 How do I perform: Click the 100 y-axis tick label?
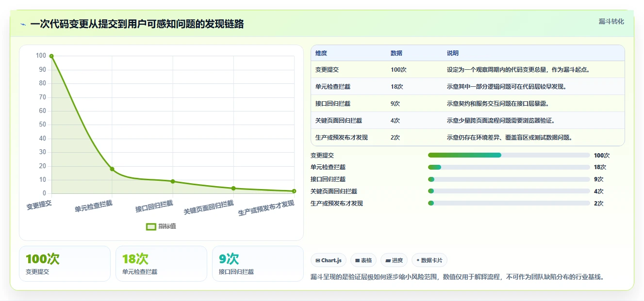pos(41,56)
